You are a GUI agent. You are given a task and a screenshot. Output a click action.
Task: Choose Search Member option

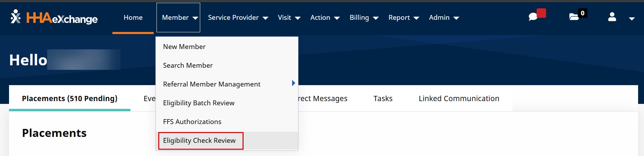(188, 65)
